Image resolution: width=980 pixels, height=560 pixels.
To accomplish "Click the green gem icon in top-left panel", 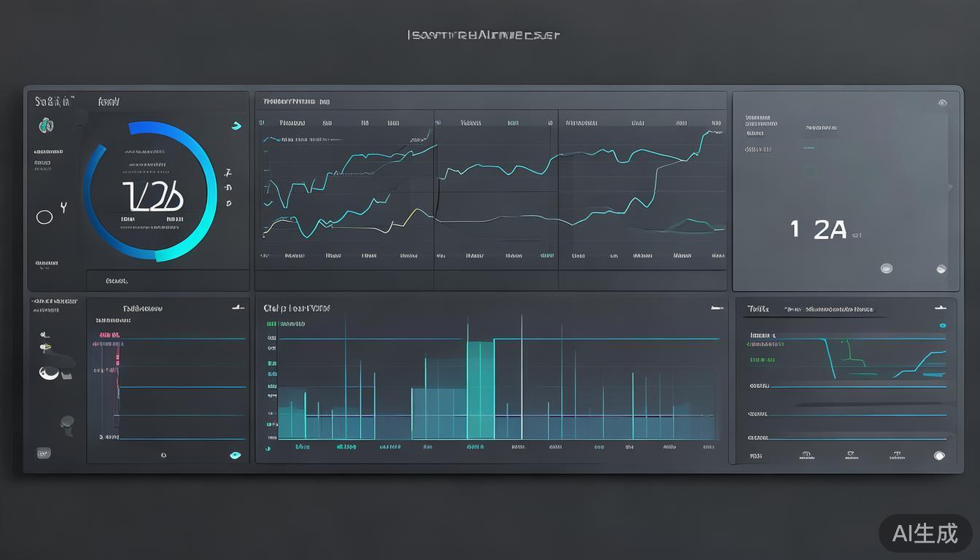I will point(45,125).
